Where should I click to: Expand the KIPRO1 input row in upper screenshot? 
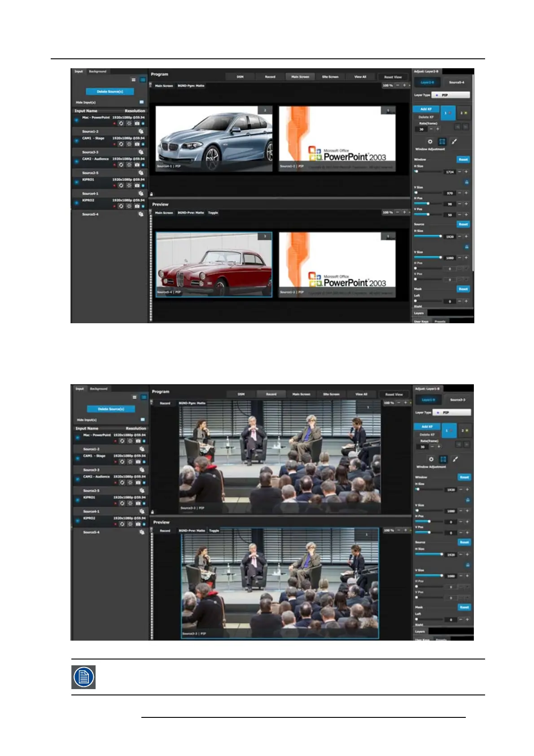tap(76, 182)
